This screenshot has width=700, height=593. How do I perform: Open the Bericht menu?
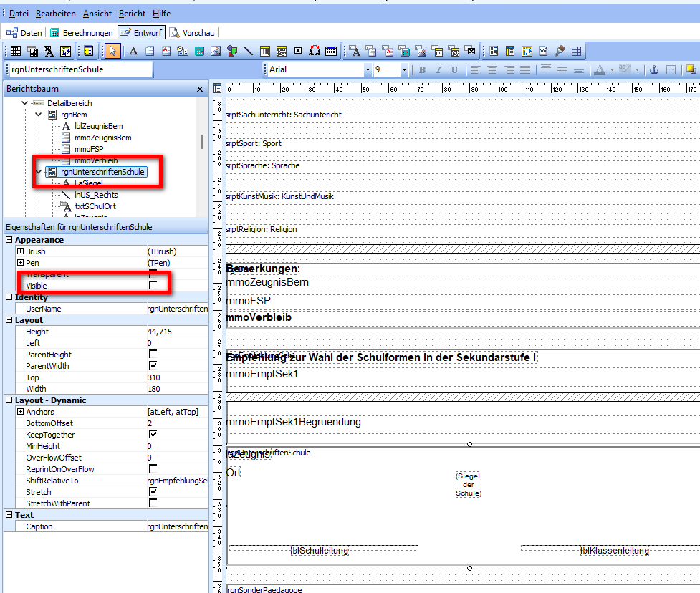[132, 14]
